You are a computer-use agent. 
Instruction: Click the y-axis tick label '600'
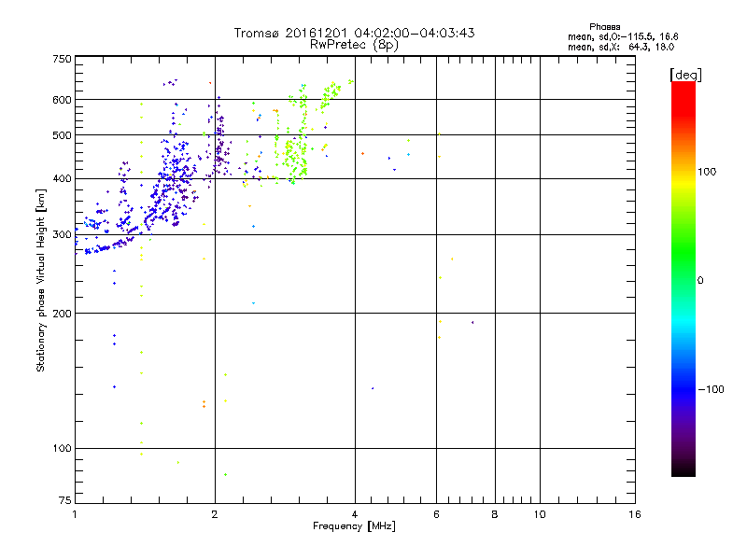pyautogui.click(x=62, y=100)
